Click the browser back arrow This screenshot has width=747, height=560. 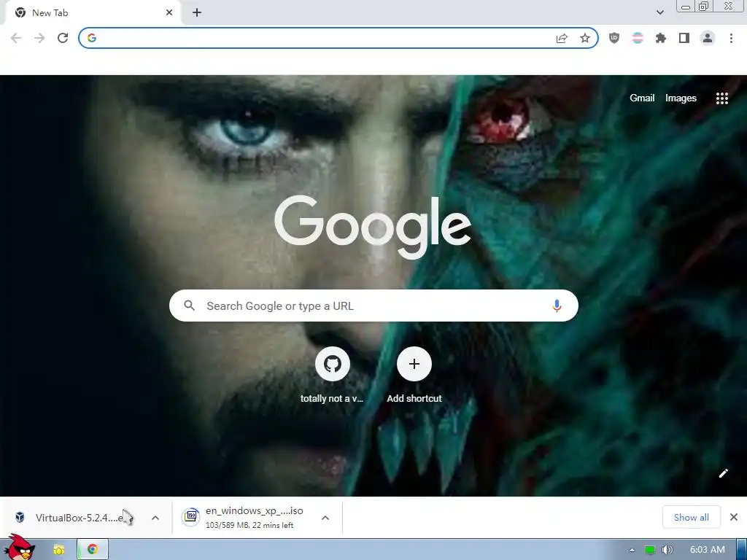(x=16, y=38)
